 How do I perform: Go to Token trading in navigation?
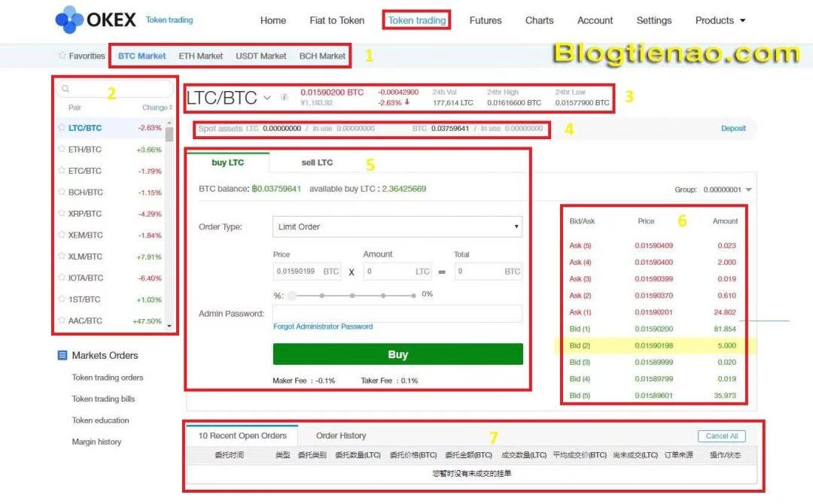(x=417, y=20)
